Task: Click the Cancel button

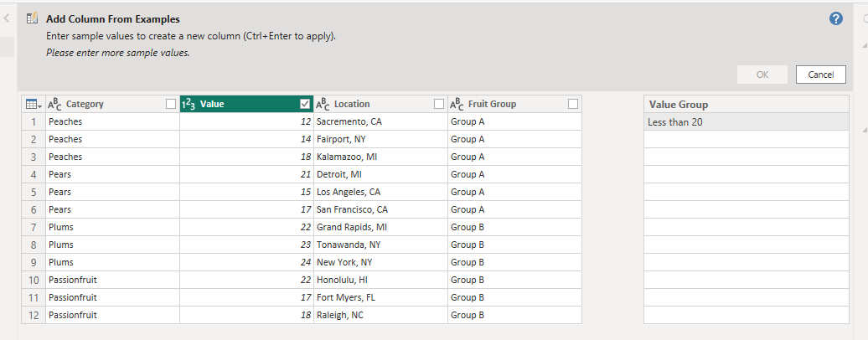Action: 820,75
